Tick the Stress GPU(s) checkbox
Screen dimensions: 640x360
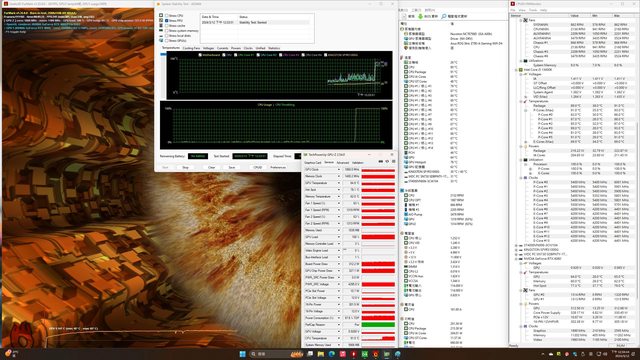pyautogui.click(x=167, y=41)
